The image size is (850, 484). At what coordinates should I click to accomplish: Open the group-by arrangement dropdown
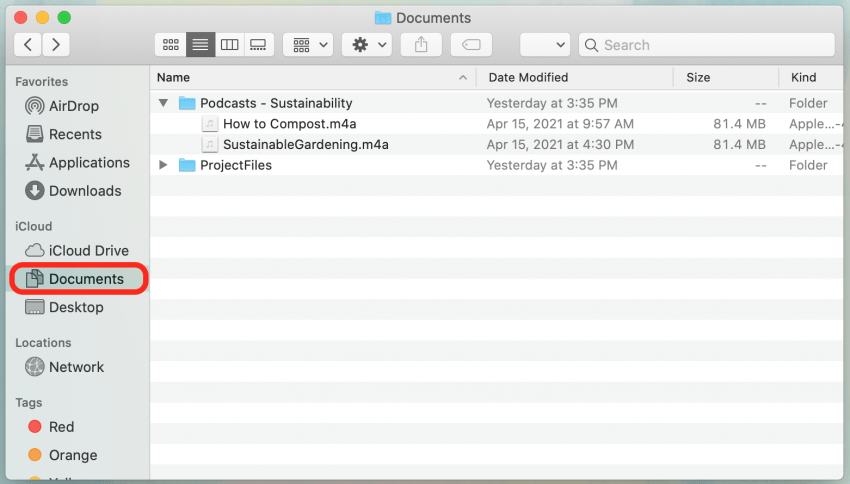coord(308,45)
